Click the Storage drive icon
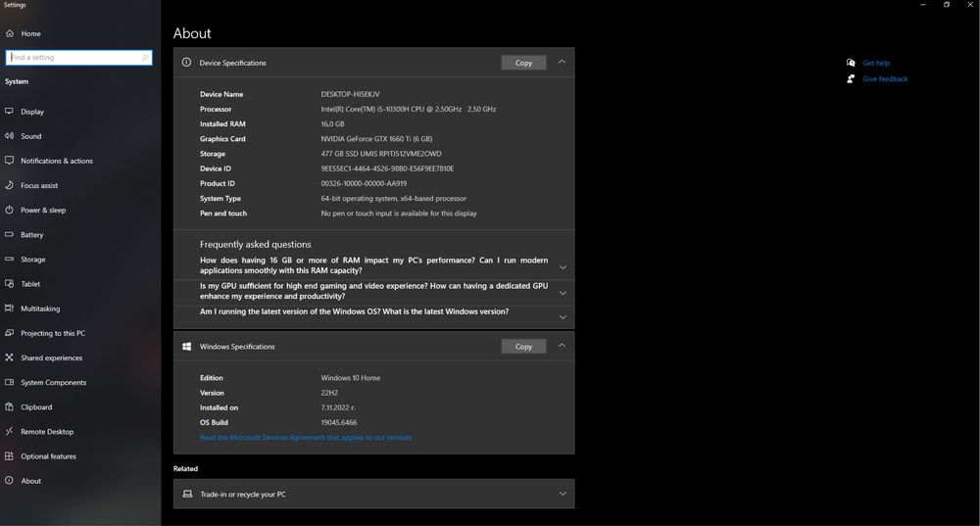 (x=10, y=260)
